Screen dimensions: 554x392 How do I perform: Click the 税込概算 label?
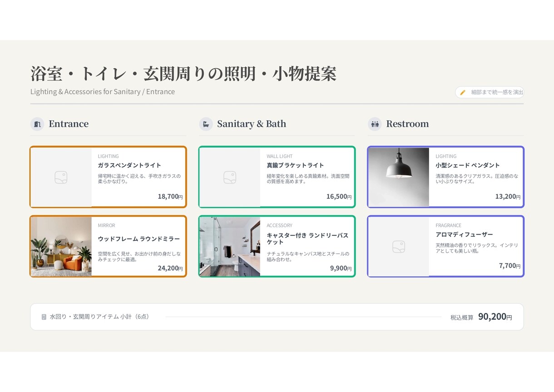(462, 318)
